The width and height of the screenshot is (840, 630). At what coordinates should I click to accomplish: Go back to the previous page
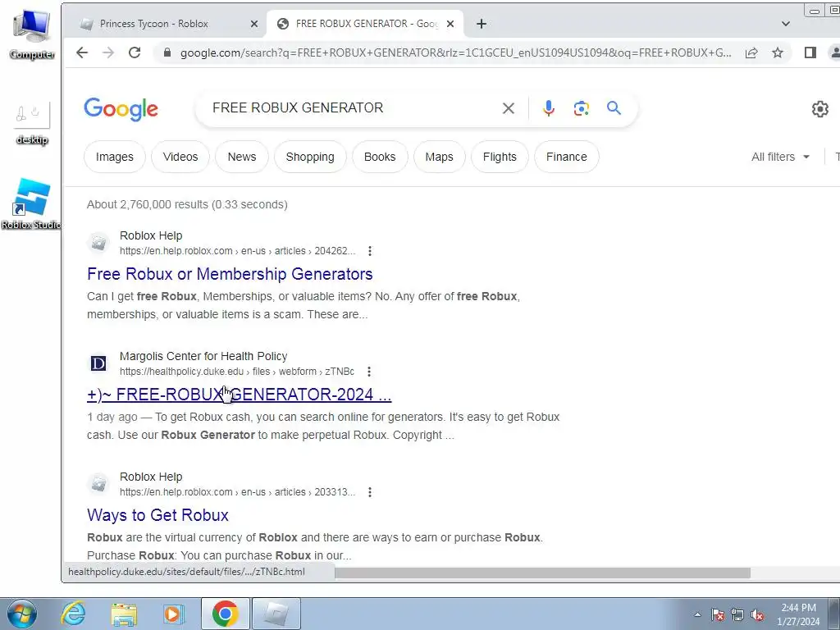click(x=82, y=52)
